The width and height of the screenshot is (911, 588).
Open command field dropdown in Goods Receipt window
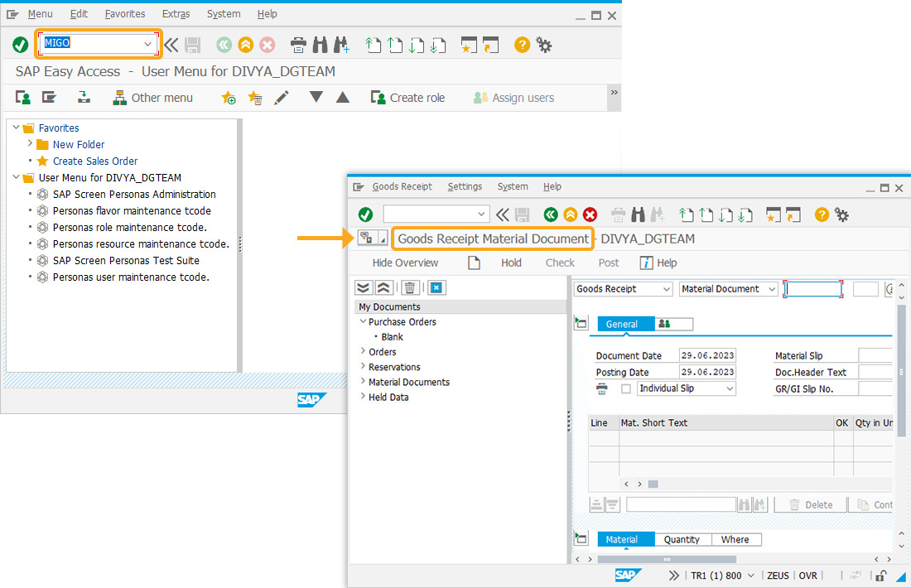click(481, 214)
